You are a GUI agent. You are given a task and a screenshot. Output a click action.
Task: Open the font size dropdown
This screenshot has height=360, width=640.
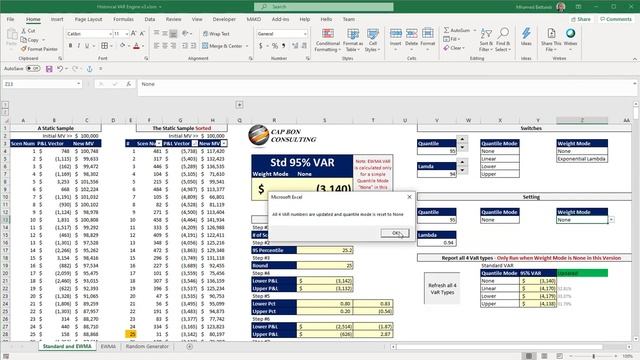(x=127, y=33)
